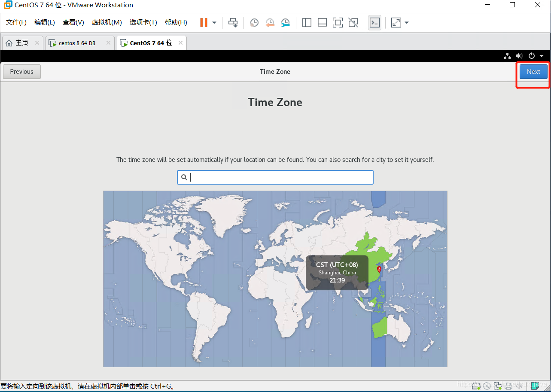
Task: Click the stretch guest display icon
Action: pos(396,22)
